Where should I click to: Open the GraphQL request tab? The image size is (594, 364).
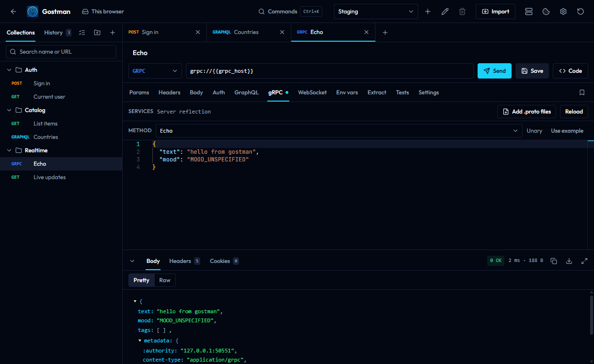click(246, 92)
